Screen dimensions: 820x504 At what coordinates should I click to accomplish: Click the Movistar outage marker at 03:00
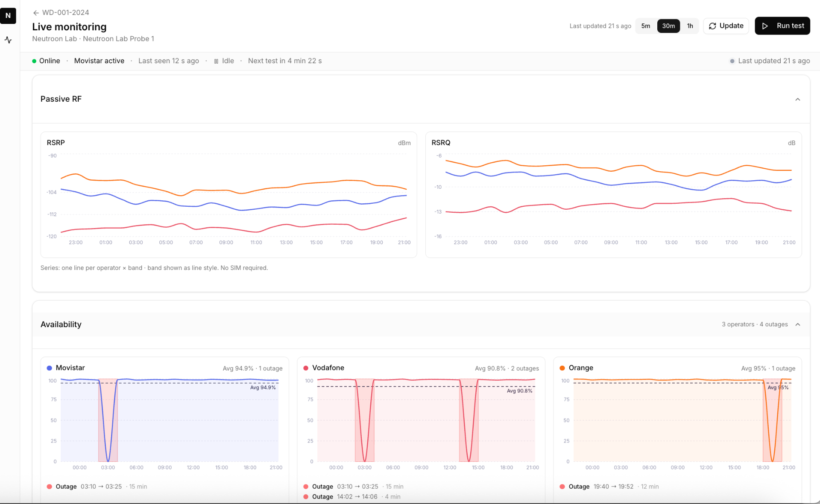point(108,420)
